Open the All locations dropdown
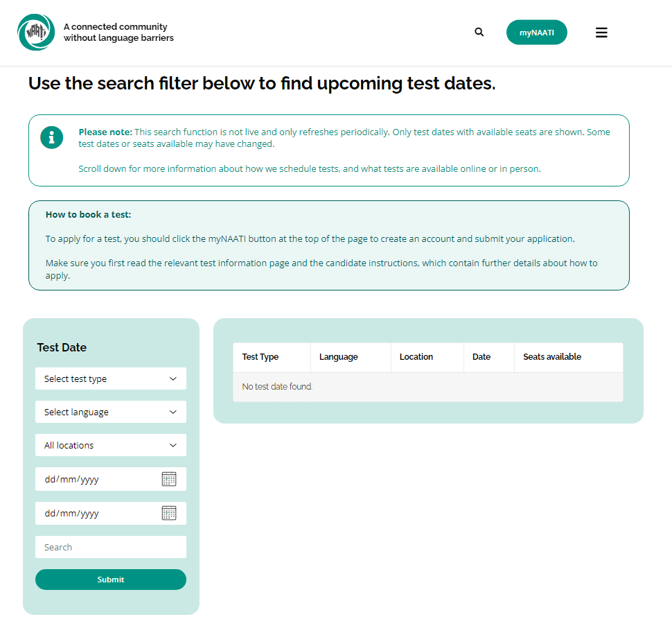 coord(111,445)
